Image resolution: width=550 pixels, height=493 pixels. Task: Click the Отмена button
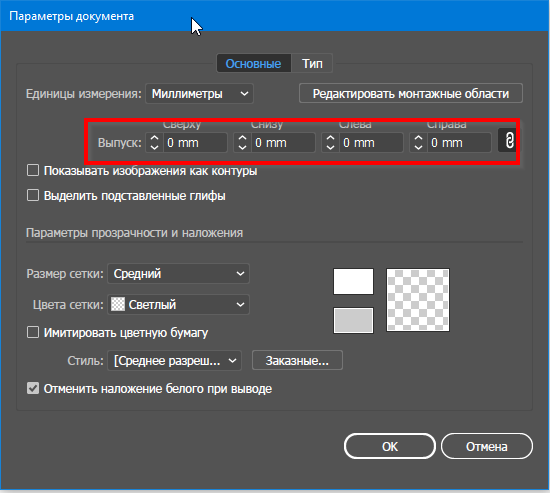[x=487, y=446]
